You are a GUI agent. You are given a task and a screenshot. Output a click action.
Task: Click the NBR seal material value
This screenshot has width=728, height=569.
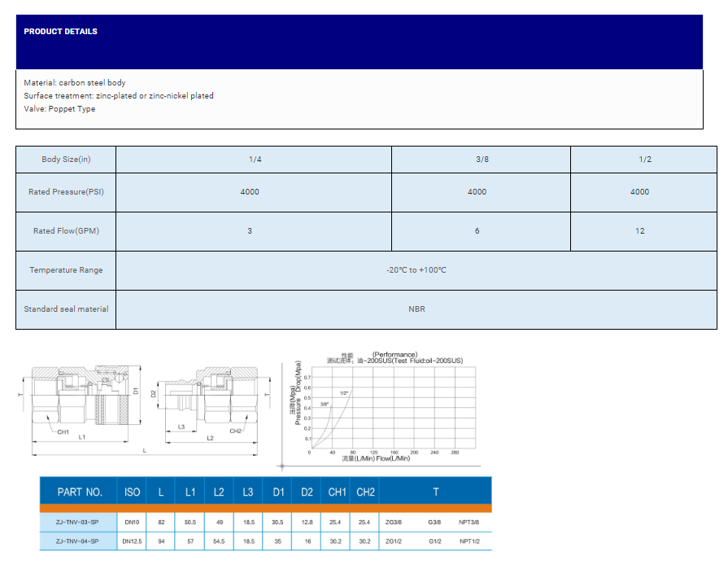click(x=416, y=309)
